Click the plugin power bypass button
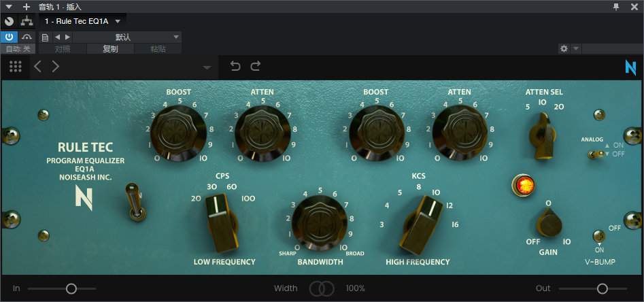 10,37
